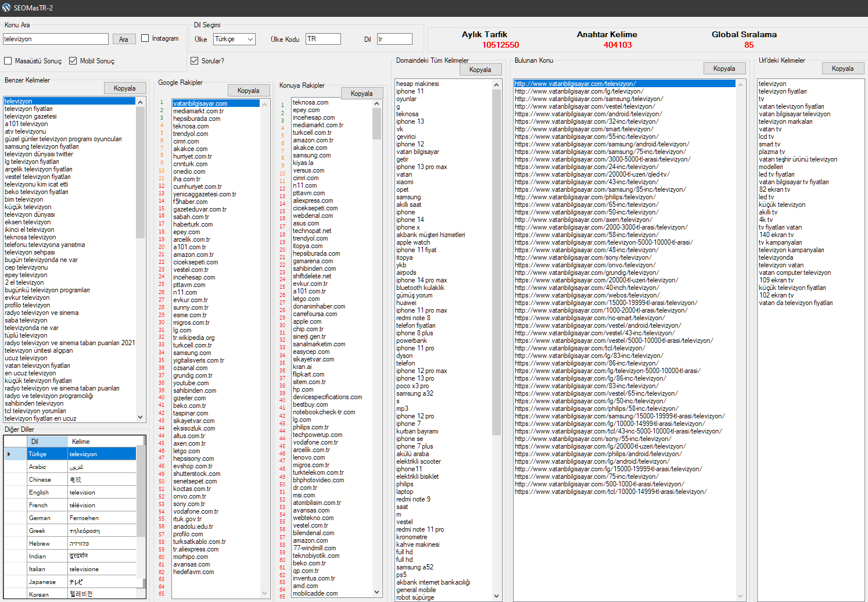868x602 pixels.
Task: Focus the Konu Ara search field
Action: 56,39
